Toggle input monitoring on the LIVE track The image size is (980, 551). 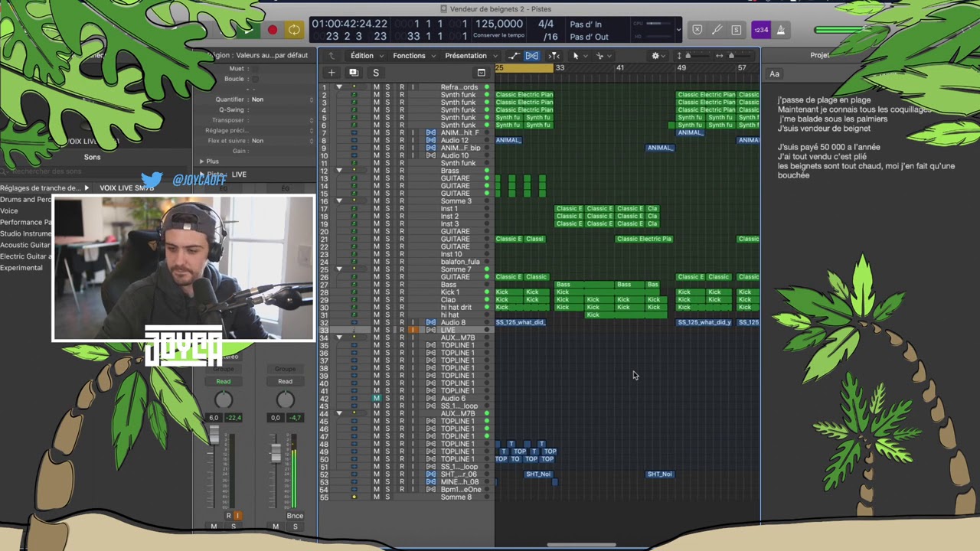point(413,330)
